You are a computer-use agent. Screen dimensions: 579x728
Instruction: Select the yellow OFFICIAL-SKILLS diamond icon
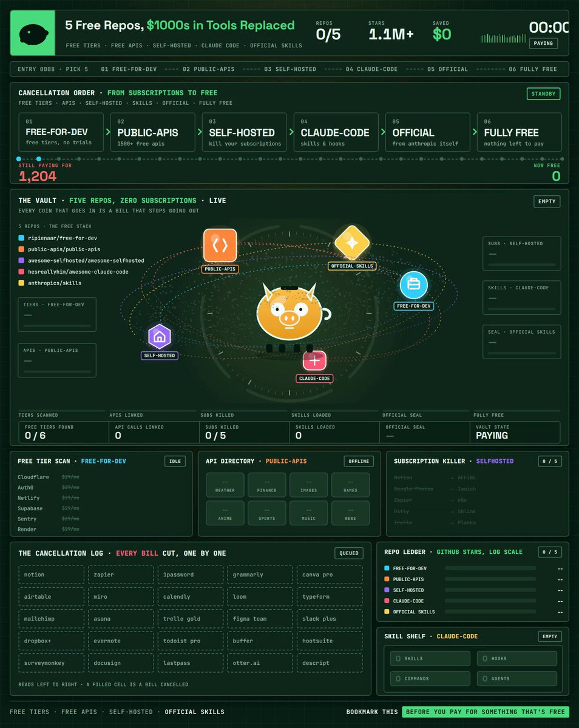[352, 243]
